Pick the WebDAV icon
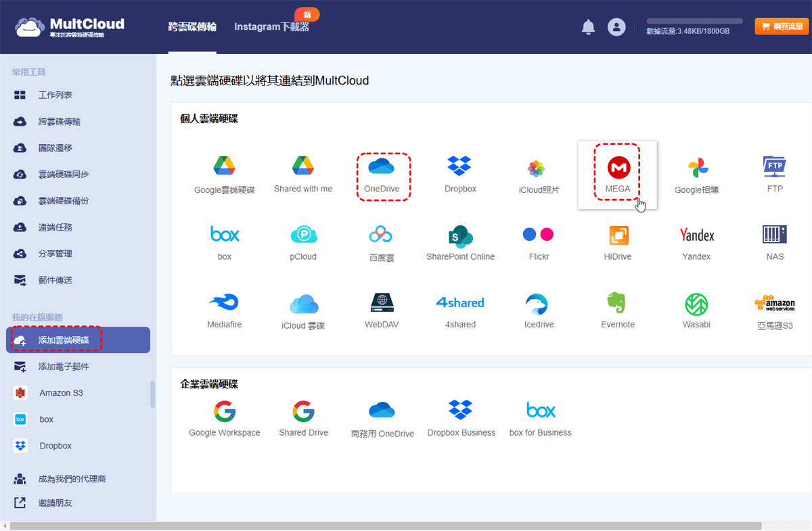 tap(382, 302)
